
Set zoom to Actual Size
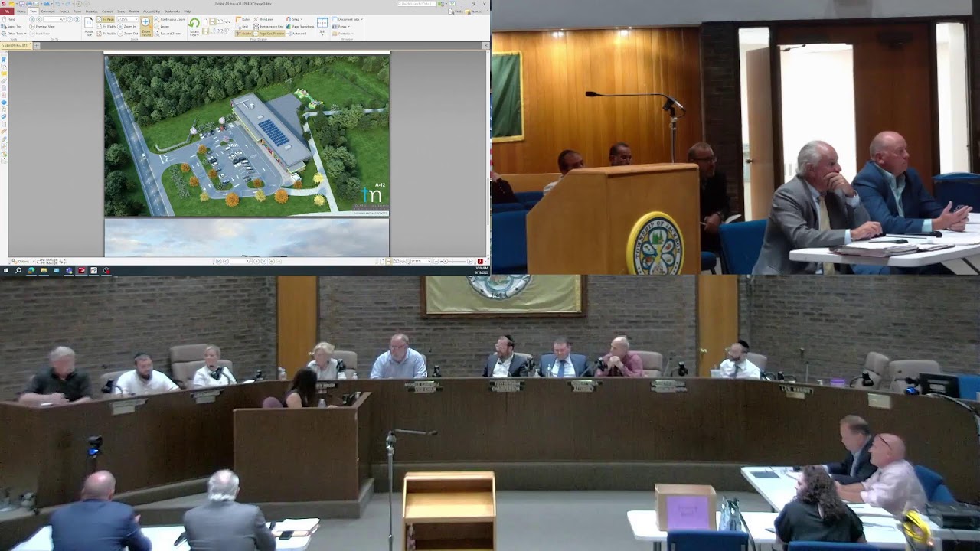pos(89,27)
